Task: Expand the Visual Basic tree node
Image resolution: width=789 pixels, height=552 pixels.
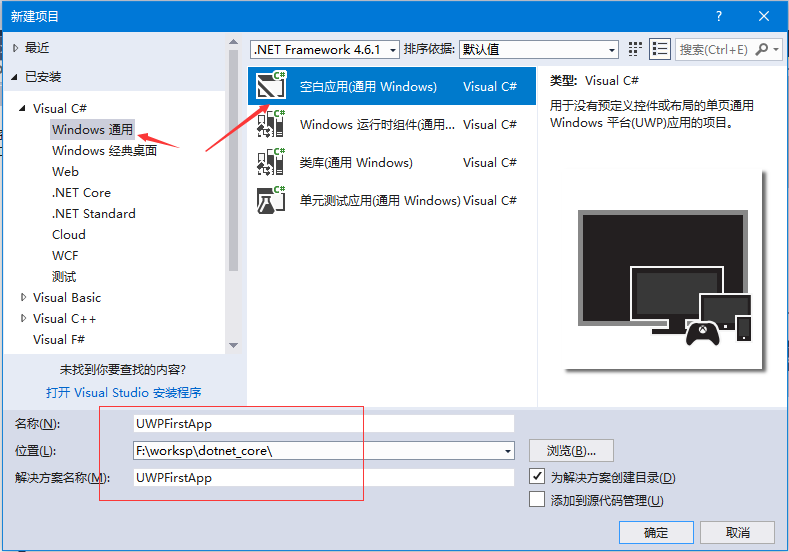Action: point(24,297)
